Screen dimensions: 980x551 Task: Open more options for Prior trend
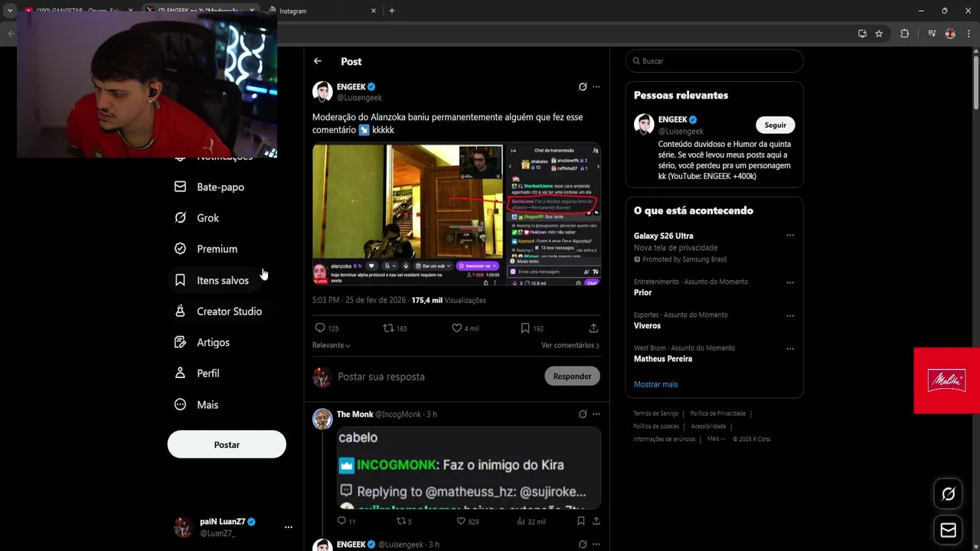[x=790, y=282]
